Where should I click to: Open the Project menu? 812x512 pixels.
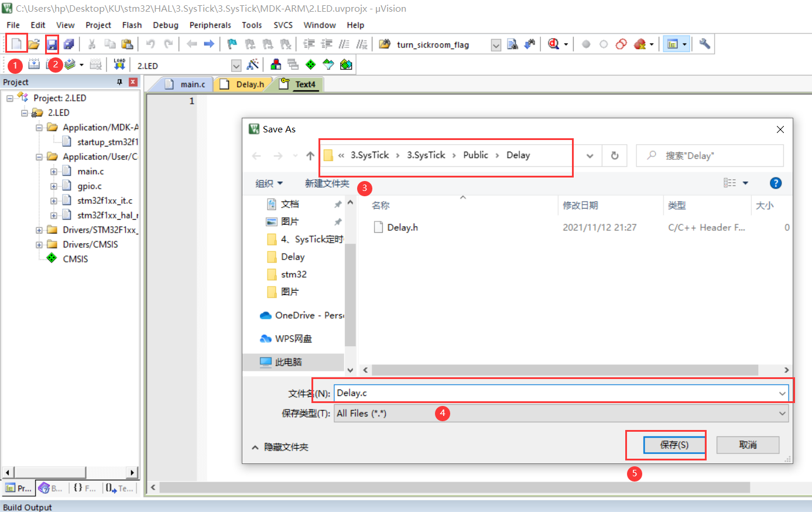point(98,25)
